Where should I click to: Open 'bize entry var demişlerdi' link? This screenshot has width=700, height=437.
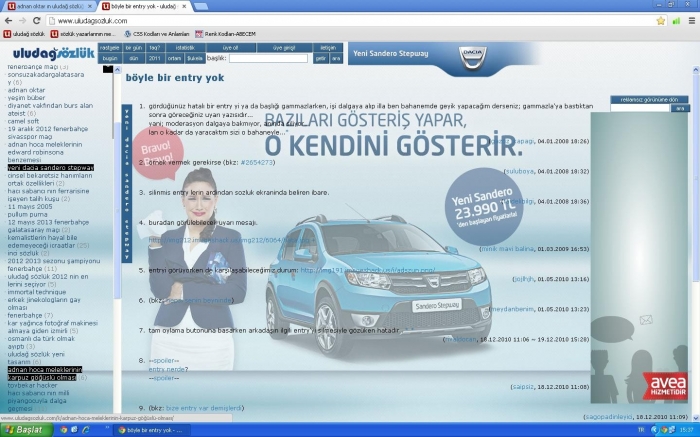tap(203, 408)
